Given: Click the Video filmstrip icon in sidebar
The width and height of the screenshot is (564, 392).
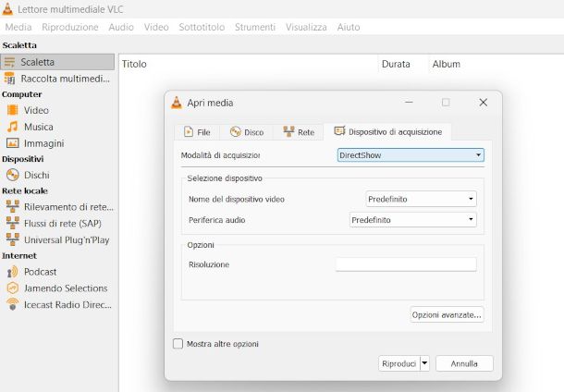Looking at the screenshot, I should tap(12, 110).
